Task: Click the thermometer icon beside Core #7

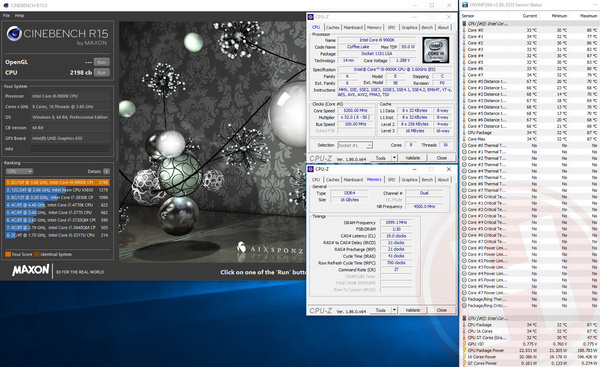Action: (x=465, y=75)
